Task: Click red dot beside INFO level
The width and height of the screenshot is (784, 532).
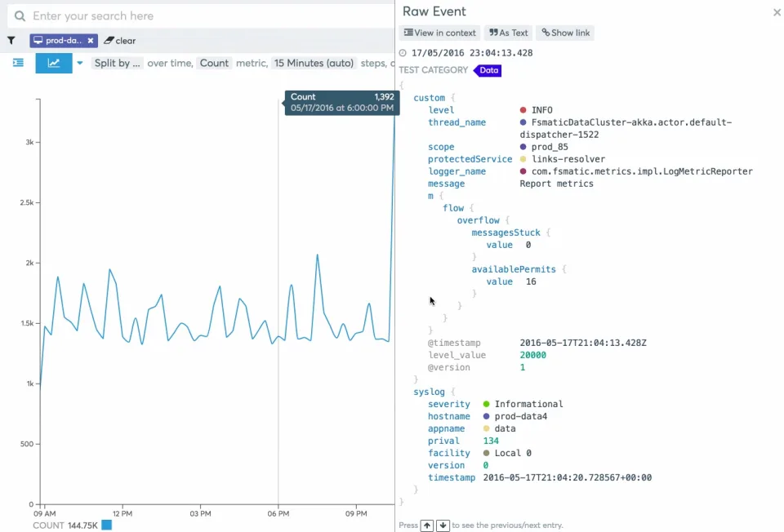Action: tap(523, 110)
